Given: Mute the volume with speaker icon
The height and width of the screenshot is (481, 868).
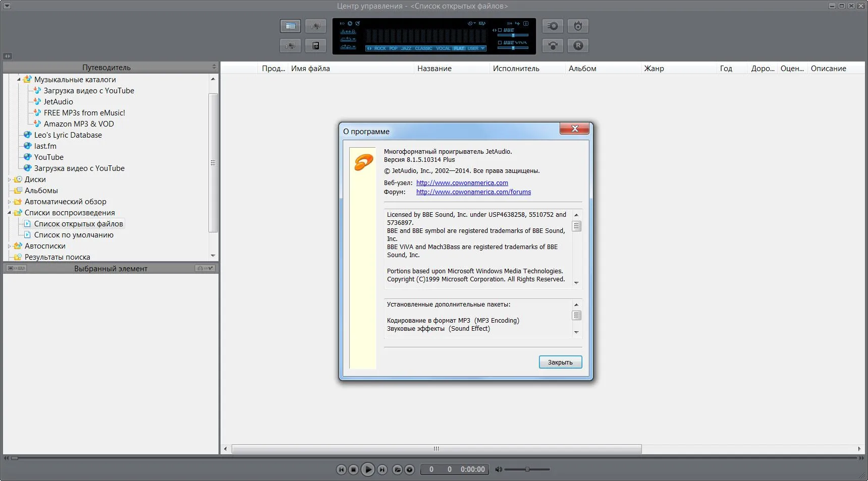Looking at the screenshot, I should pyautogui.click(x=499, y=469).
